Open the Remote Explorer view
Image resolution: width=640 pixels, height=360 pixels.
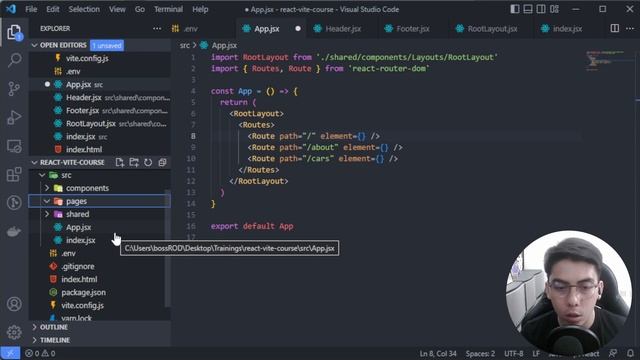(x=14, y=146)
